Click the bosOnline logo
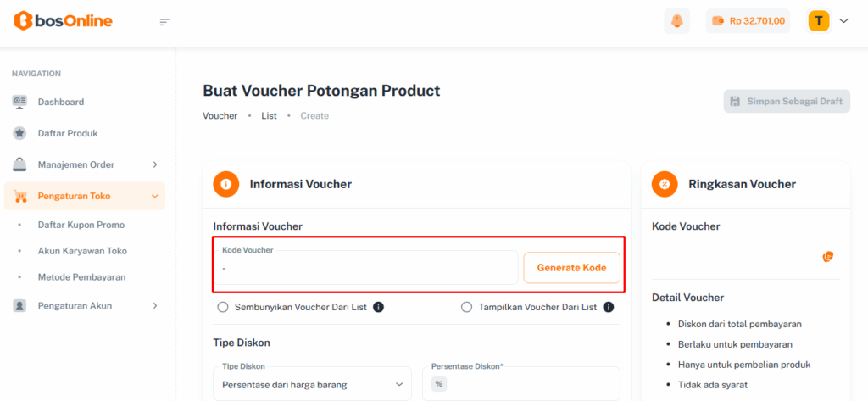Screen dimensions: 868x401 (63, 21)
